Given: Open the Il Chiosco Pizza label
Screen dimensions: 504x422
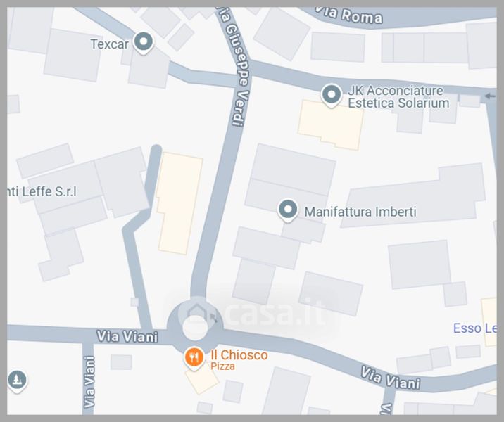Looking at the screenshot, I should (x=239, y=359).
